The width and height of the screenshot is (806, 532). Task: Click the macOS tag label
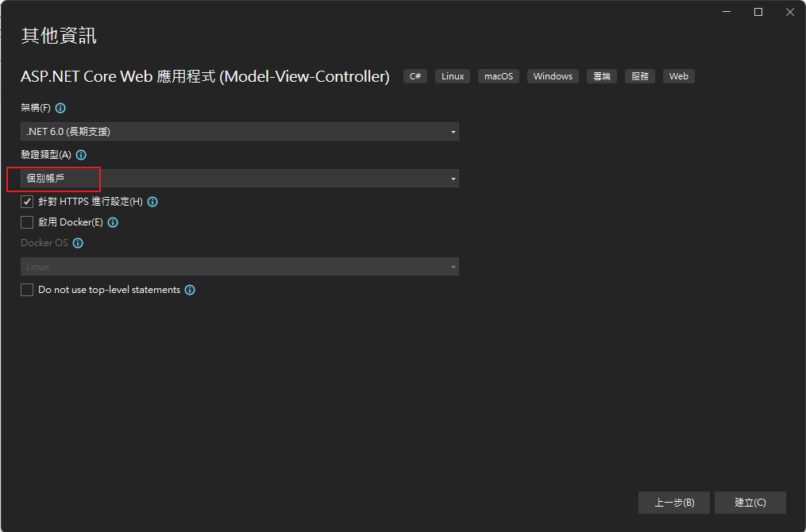(x=499, y=76)
